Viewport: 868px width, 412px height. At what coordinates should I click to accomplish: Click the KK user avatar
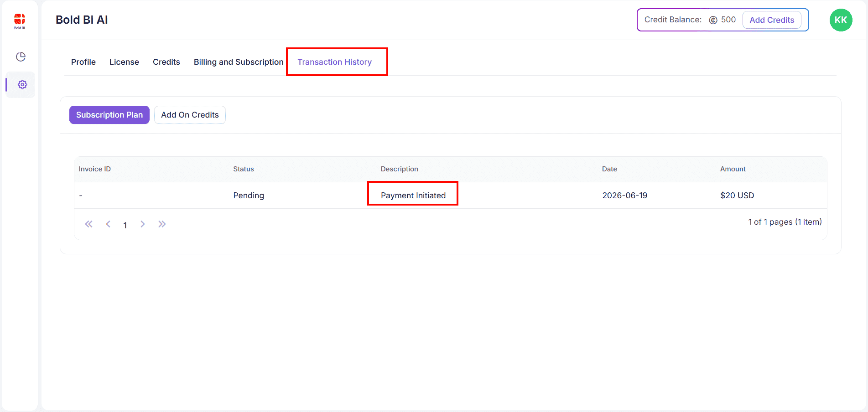tap(841, 20)
